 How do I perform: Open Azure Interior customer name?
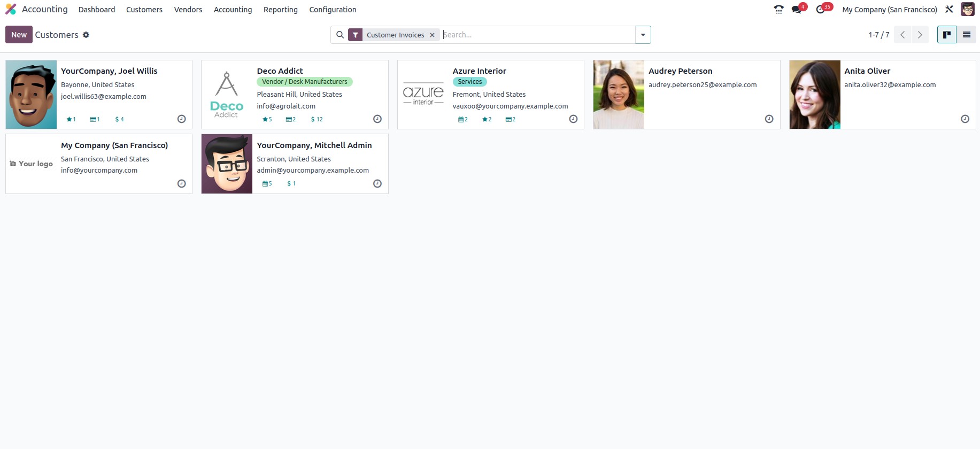(x=479, y=71)
